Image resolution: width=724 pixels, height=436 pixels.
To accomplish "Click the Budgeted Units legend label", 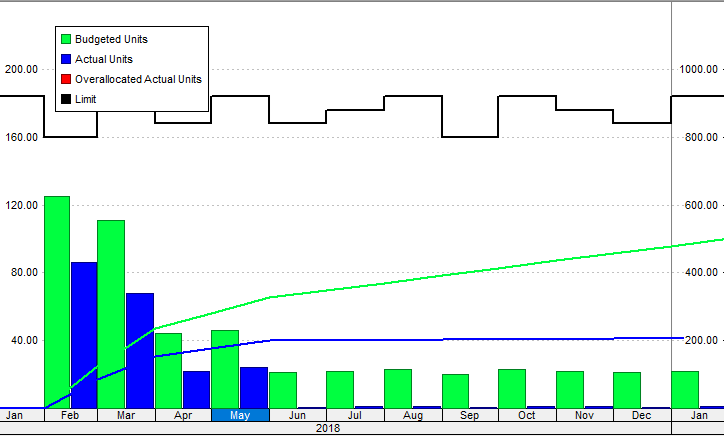I will click(x=111, y=39).
